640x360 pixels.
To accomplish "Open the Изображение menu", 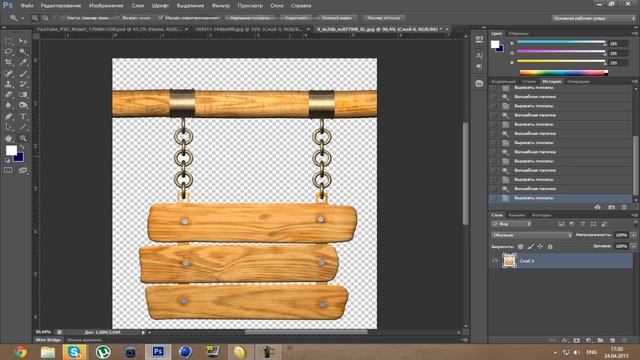I will tap(106, 6).
